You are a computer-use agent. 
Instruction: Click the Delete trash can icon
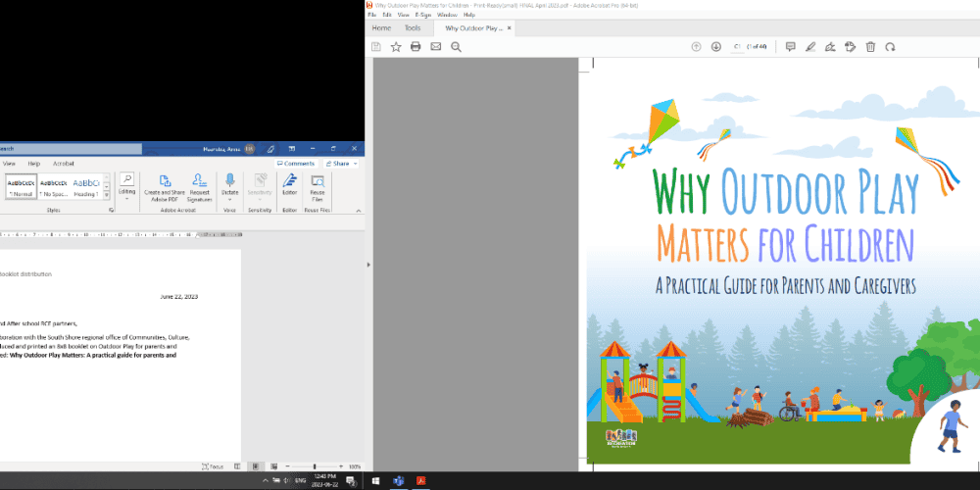click(870, 47)
